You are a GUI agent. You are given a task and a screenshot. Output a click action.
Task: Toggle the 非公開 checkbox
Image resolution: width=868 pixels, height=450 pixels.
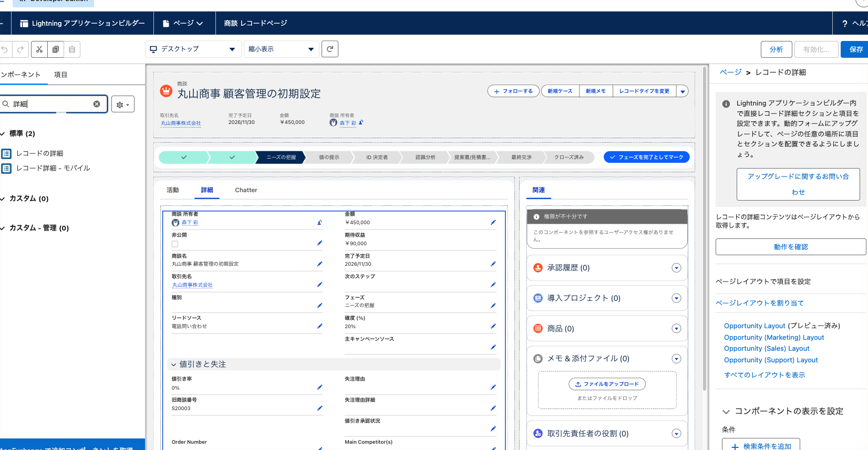point(175,244)
